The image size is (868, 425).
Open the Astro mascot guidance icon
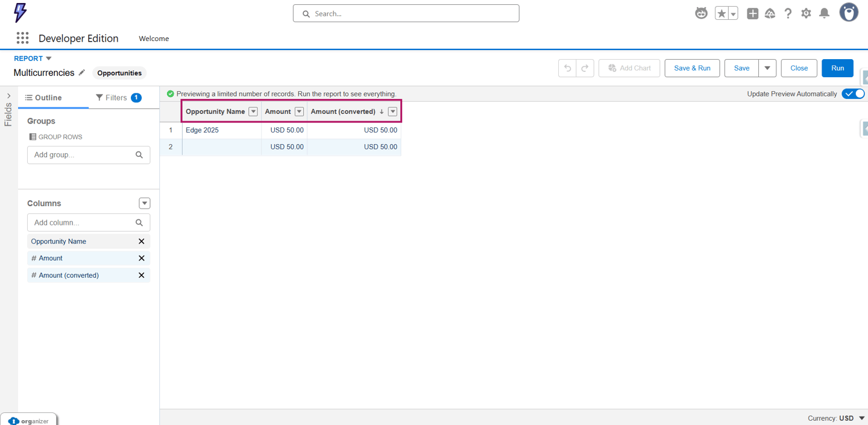click(x=701, y=13)
